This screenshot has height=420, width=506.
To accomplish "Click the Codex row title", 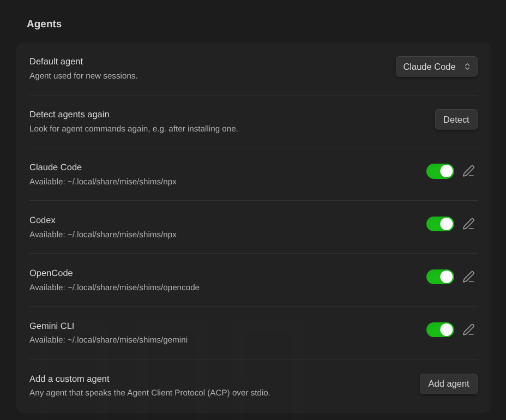I will tap(43, 220).
